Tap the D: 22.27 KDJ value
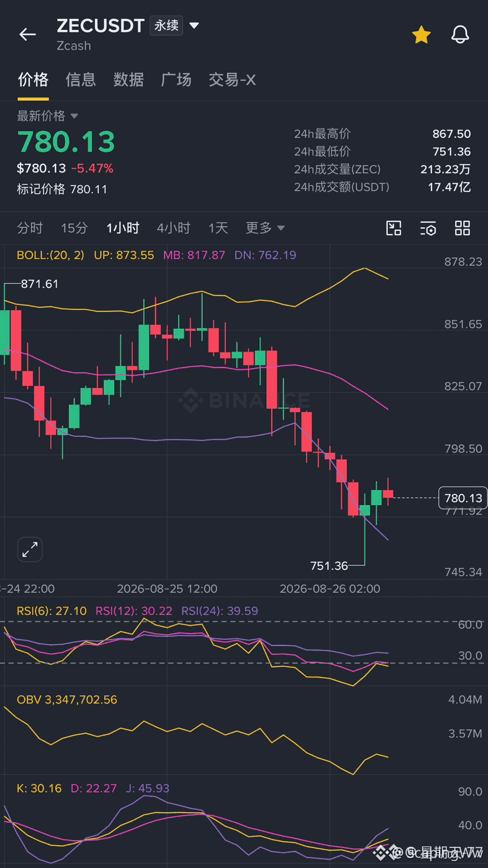The width and height of the screenshot is (488, 868). pos(94,788)
